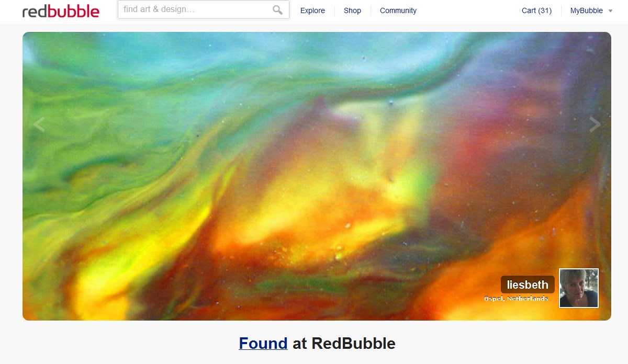The width and height of the screenshot is (628, 364).
Task: Open the MyBubble account menu
Action: pyautogui.click(x=587, y=10)
